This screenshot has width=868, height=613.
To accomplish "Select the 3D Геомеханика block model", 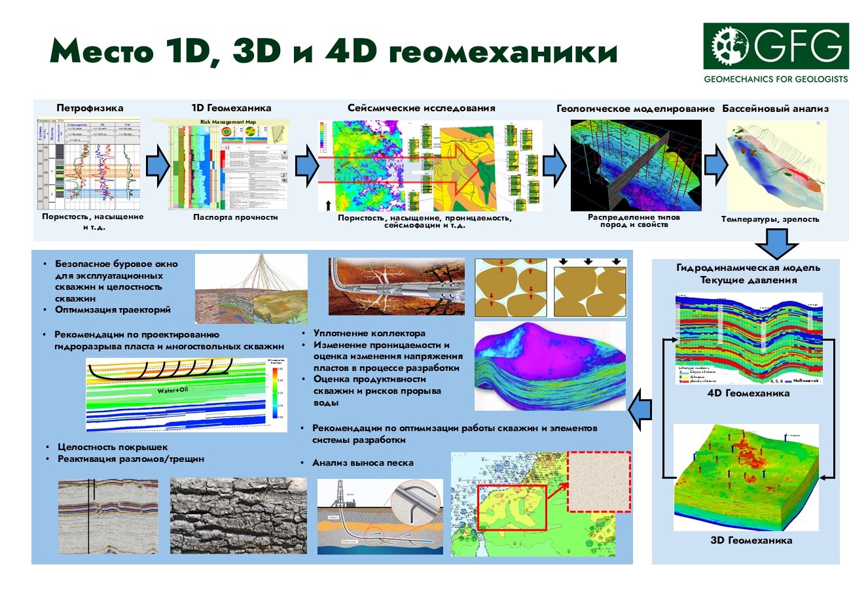I will click(x=746, y=476).
